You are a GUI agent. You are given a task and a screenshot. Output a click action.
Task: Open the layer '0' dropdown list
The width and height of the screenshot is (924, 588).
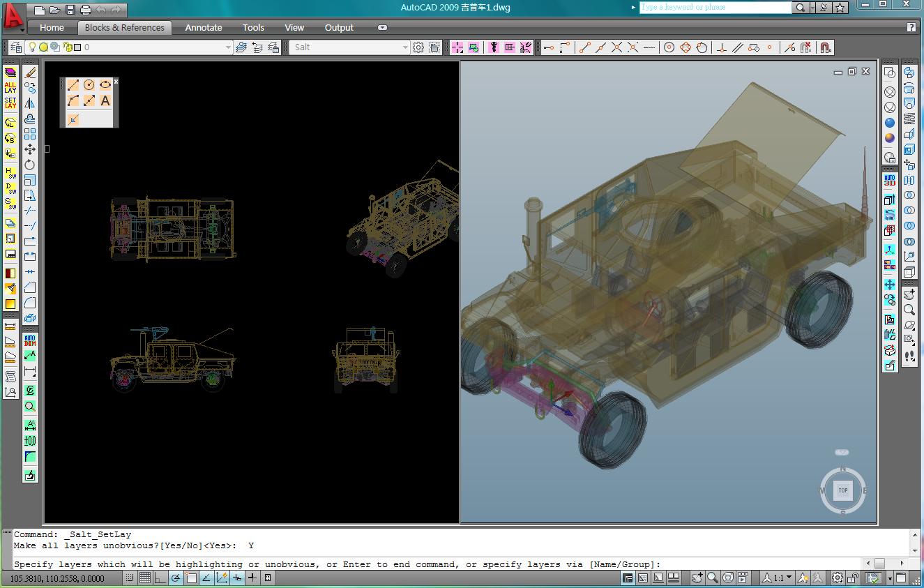point(228,47)
